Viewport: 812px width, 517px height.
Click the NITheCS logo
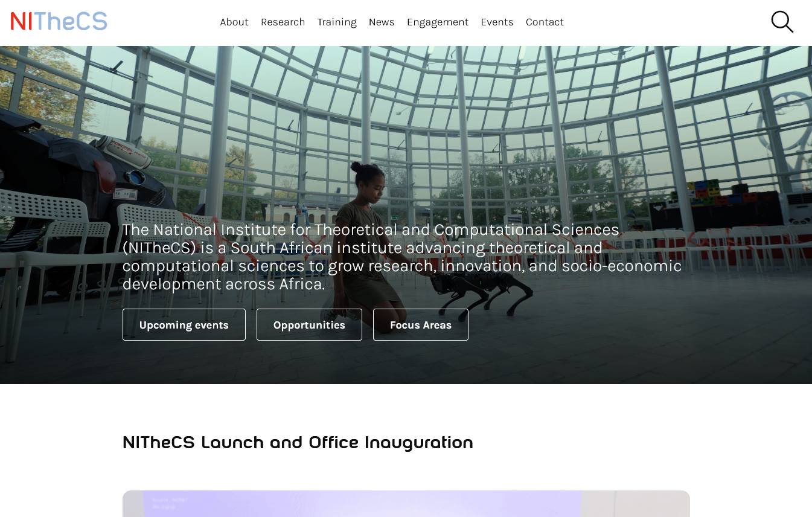[59, 21]
